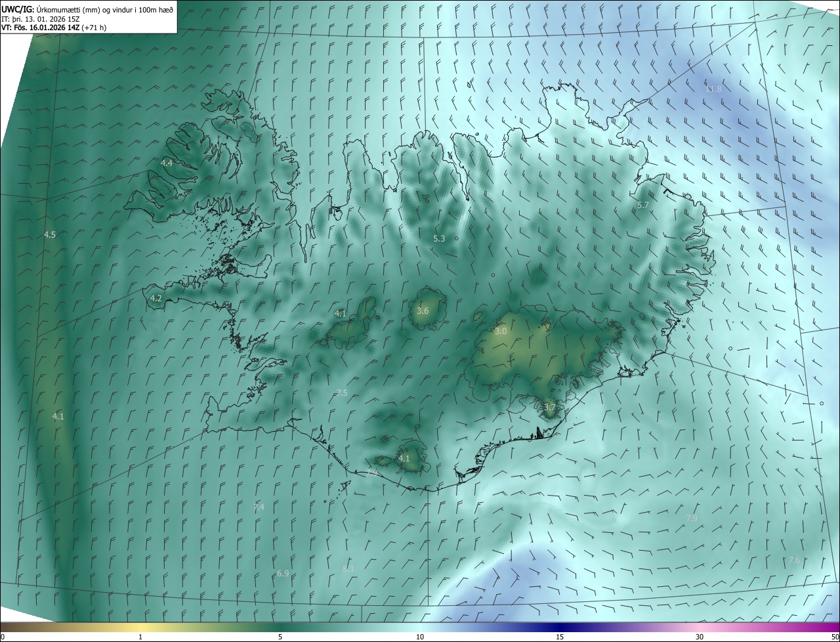The image size is (840, 642).
Task: Select the 6.9 value label
Action: (283, 574)
